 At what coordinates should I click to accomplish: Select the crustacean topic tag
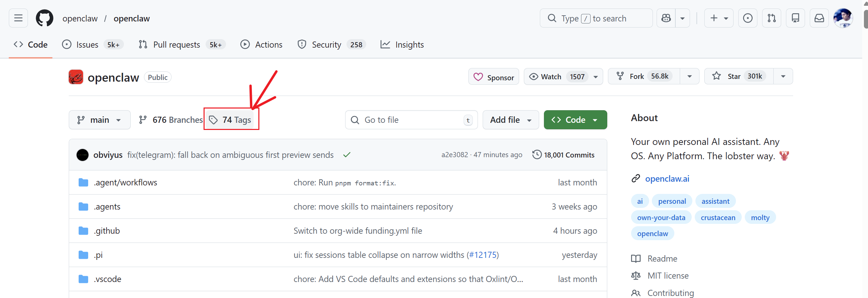tap(718, 217)
